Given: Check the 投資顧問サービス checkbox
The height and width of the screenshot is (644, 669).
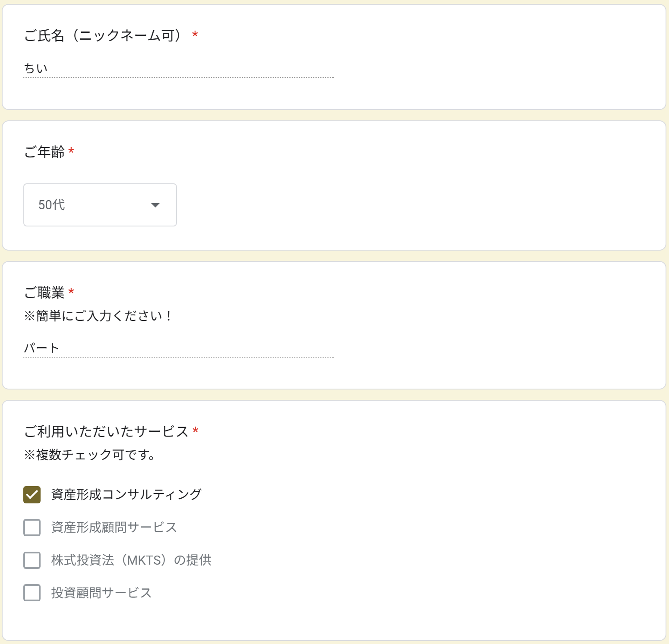Looking at the screenshot, I should [32, 593].
